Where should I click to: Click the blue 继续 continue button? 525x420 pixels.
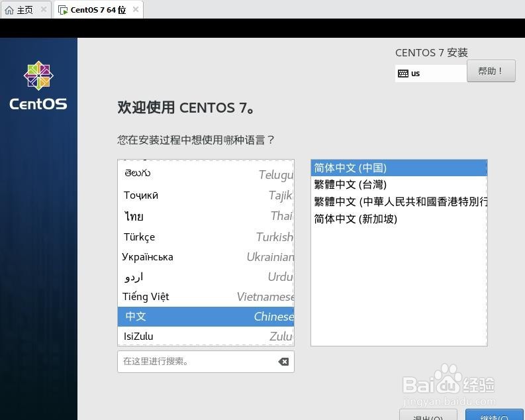(x=494, y=415)
